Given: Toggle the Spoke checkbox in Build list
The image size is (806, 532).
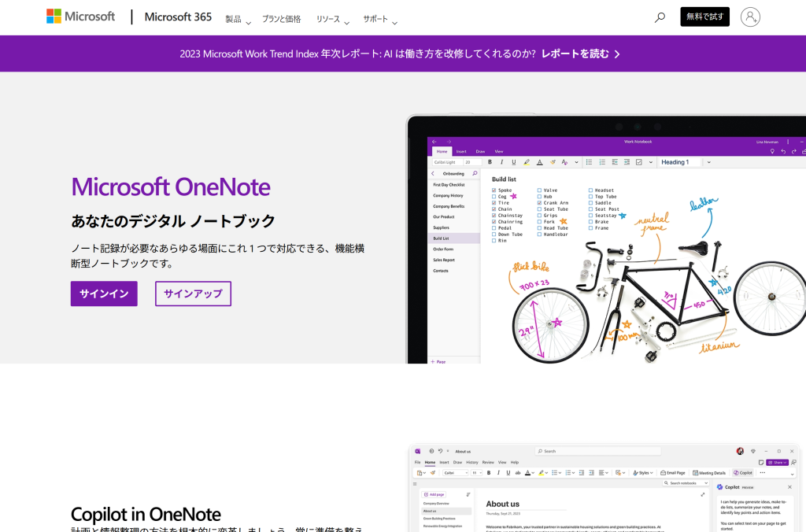Looking at the screenshot, I should (x=494, y=190).
